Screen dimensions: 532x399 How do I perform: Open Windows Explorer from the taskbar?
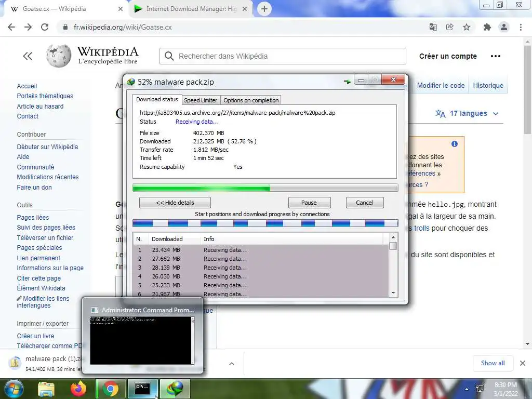[x=46, y=389]
